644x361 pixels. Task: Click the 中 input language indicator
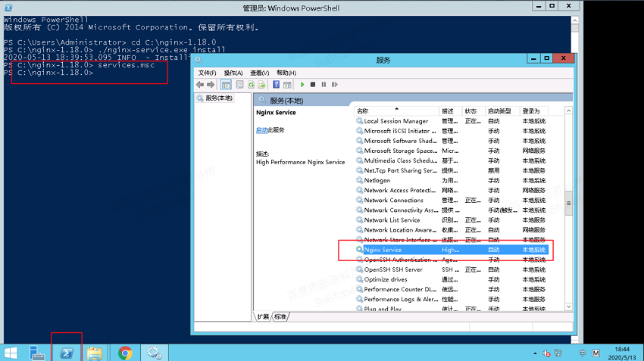pos(583,353)
